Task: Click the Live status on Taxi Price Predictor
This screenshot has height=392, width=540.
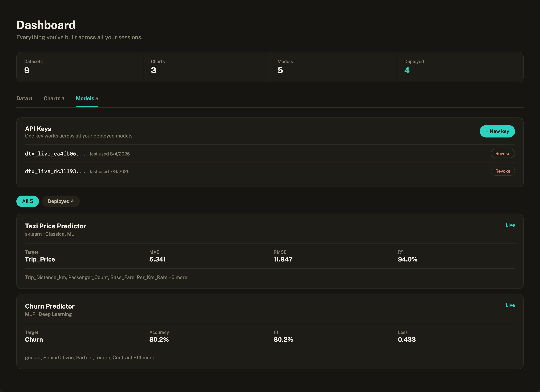Action: (510, 225)
